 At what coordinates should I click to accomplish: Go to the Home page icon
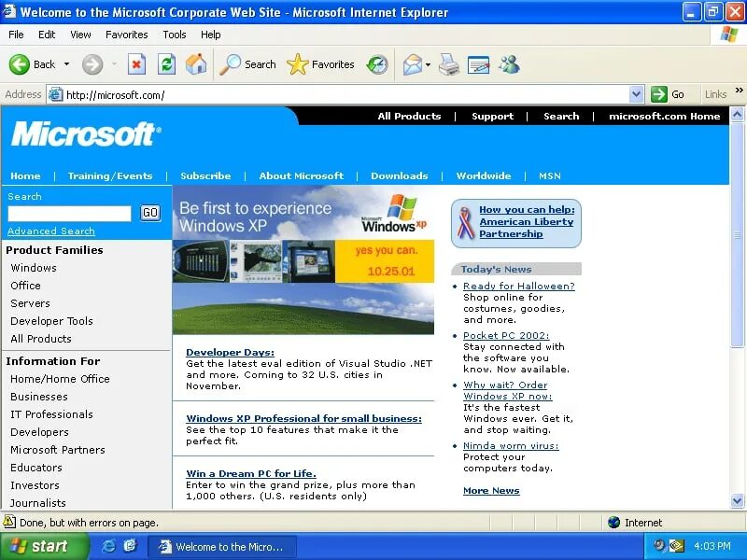tap(196, 63)
